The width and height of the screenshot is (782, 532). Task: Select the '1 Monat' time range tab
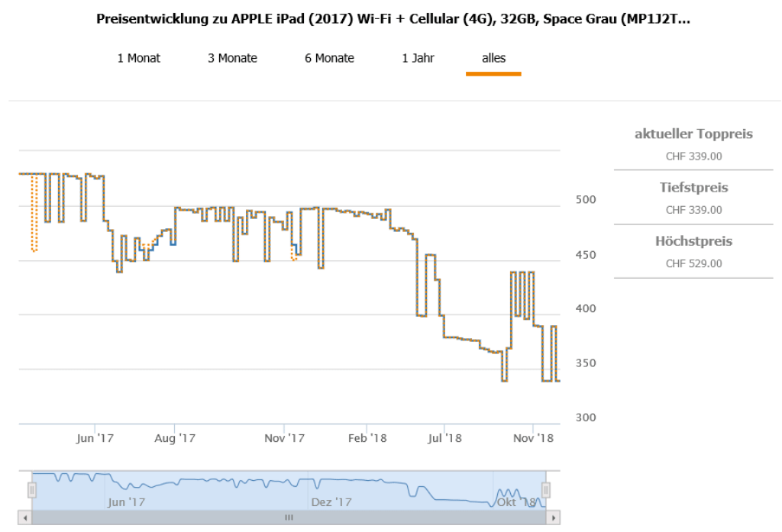click(138, 58)
